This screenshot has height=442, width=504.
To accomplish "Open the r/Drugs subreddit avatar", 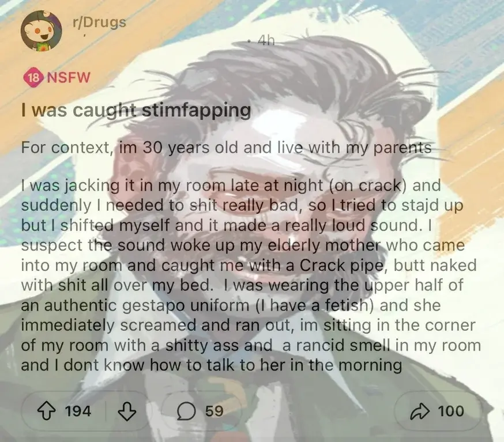I will point(42,31).
